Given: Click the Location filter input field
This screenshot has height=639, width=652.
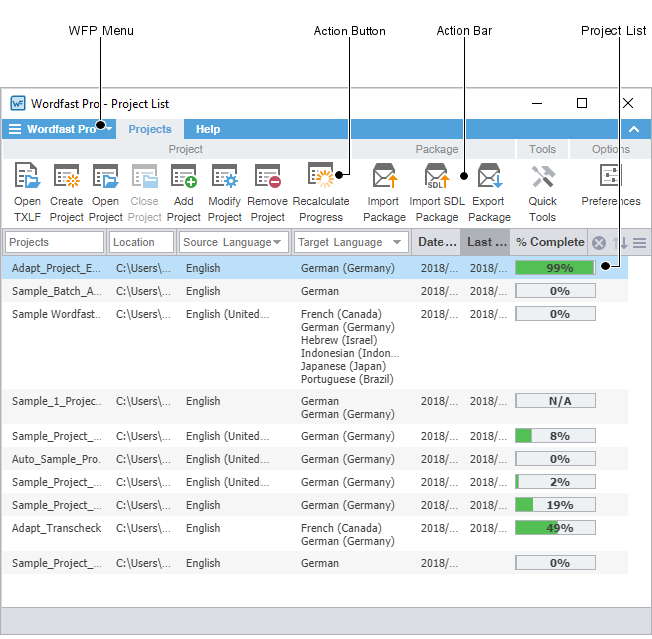Looking at the screenshot, I should point(141,242).
